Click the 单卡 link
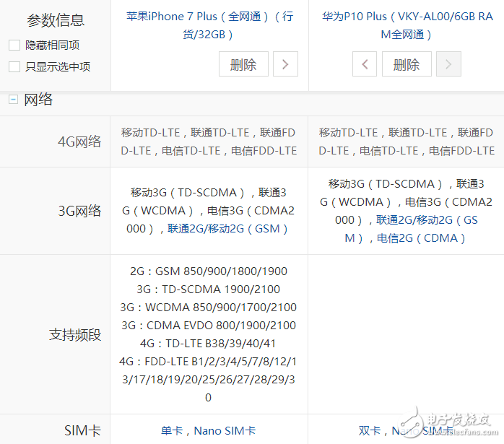The height and width of the screenshot is (444, 504). (x=172, y=430)
